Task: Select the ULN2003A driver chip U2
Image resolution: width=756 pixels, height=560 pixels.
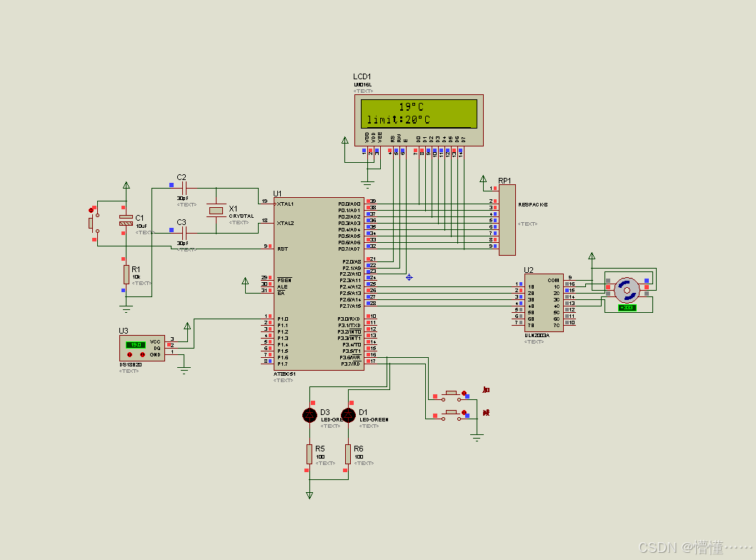Action: [544, 303]
